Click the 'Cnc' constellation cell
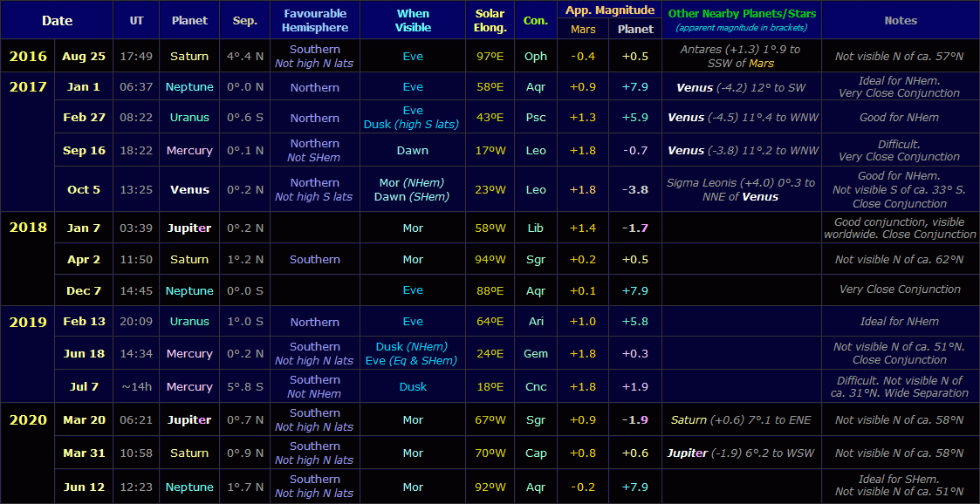 pos(536,387)
